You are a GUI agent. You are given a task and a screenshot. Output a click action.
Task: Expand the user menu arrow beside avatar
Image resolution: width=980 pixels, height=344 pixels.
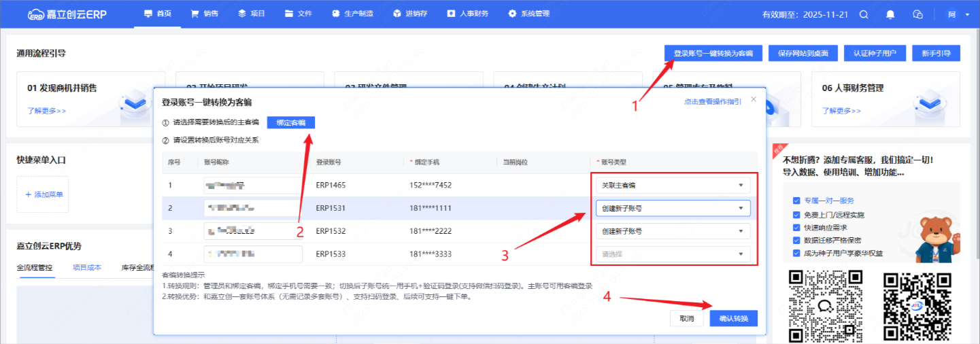tap(967, 15)
